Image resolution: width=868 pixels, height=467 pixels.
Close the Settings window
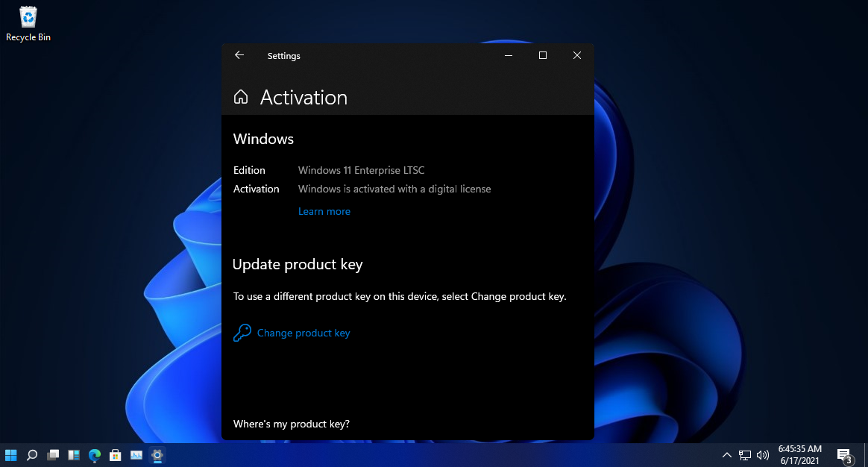tap(577, 55)
